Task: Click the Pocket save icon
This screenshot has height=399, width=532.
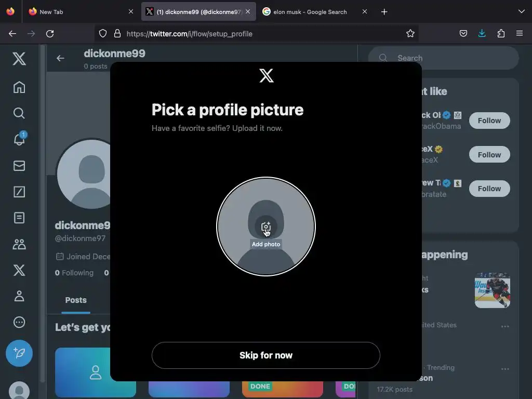Action: (x=463, y=33)
